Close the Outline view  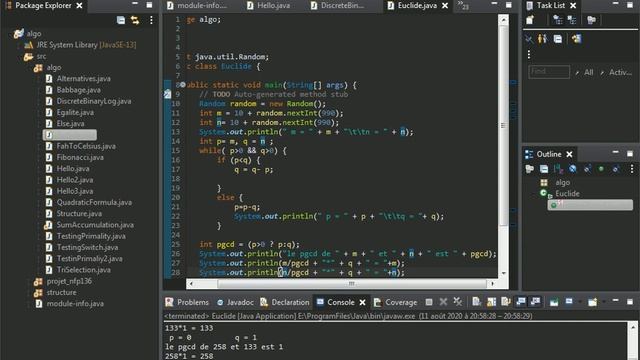point(569,154)
